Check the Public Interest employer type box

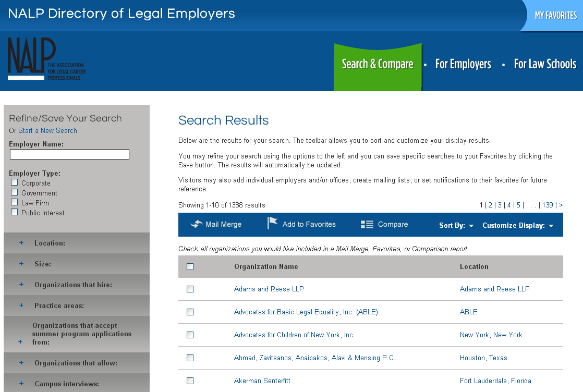[15, 212]
